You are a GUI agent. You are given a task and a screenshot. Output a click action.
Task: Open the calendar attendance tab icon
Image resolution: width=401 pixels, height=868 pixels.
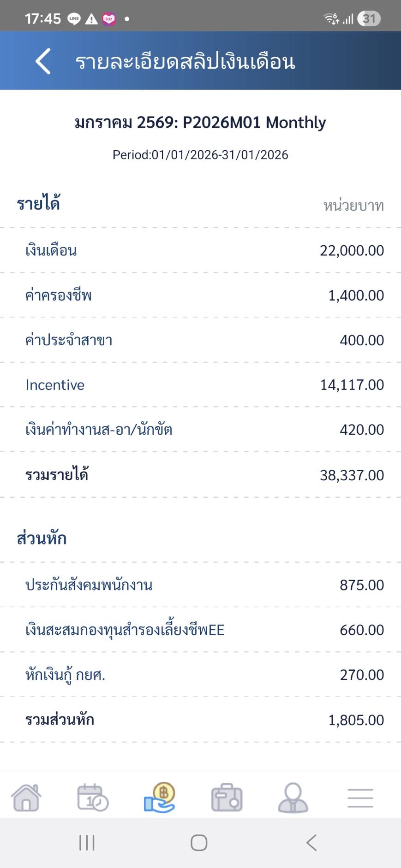click(x=92, y=797)
